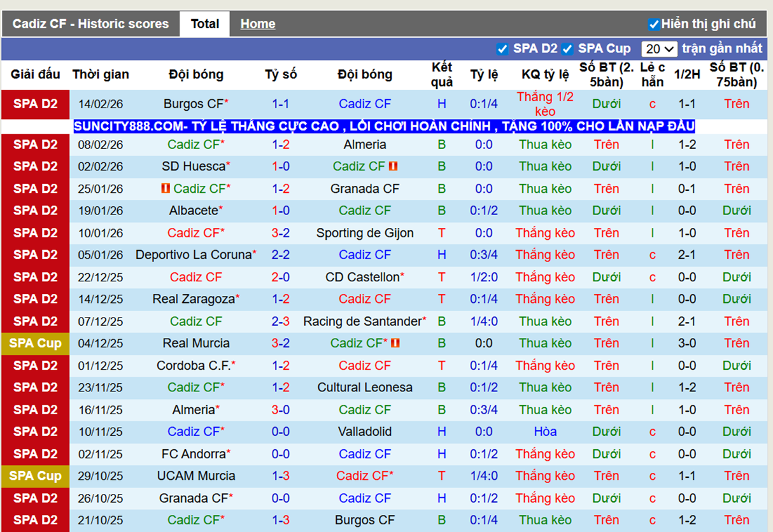Click the date 07/12/25 cell
This screenshot has height=532, width=773.
[101, 321]
